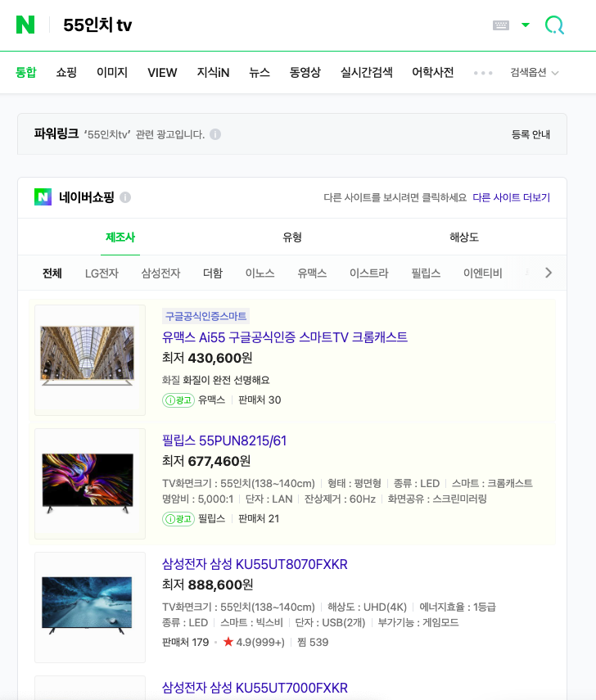
Task: Open the VIEW tab
Action: (x=162, y=72)
